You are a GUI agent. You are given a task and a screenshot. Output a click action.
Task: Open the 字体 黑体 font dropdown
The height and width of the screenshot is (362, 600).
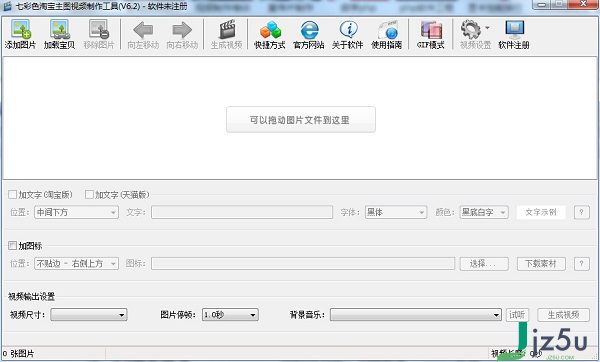pos(396,212)
